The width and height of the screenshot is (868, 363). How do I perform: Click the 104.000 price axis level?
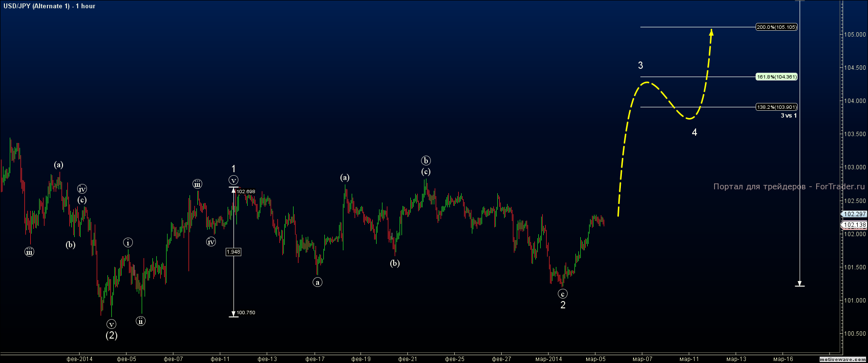coord(855,101)
